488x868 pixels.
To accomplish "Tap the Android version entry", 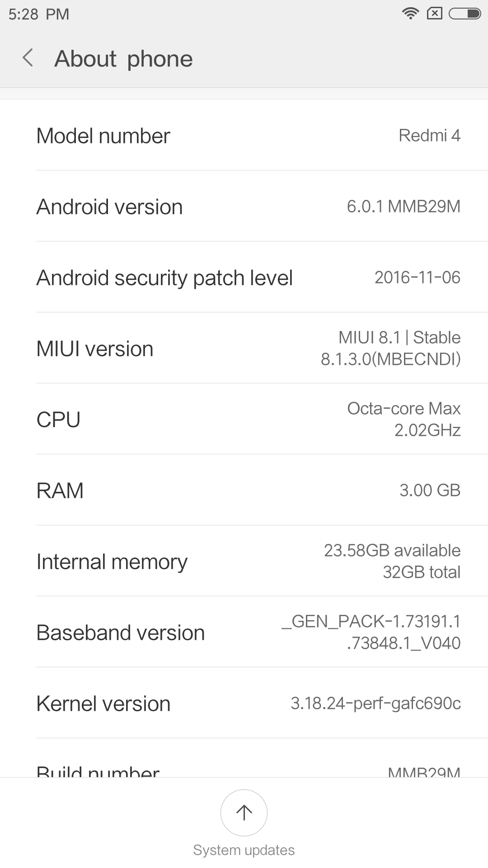I will click(244, 206).
